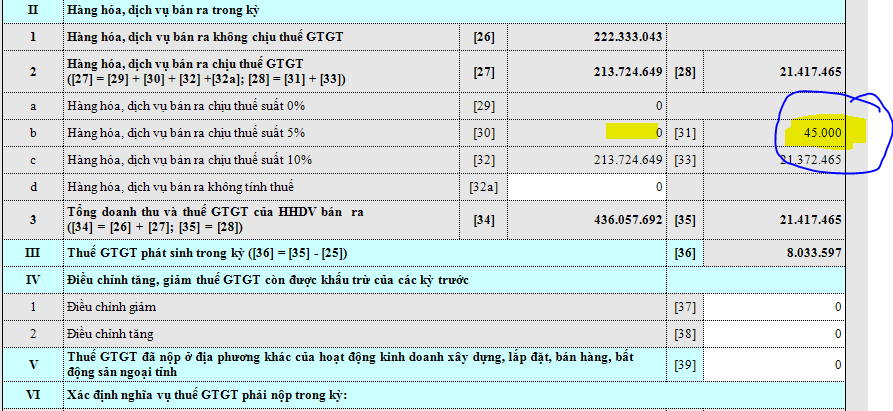Click the yellow highlighted 5% revenue field [30]
893x411 pixels.
588,132
